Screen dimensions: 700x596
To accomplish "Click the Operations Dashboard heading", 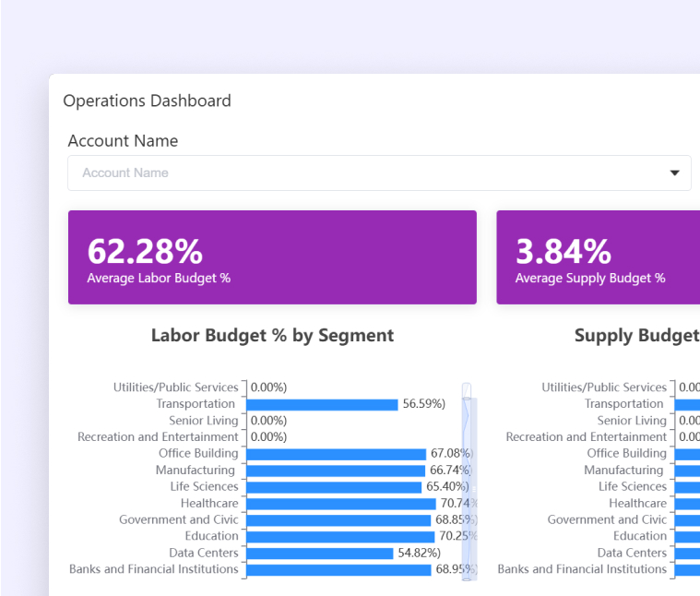I will click(x=147, y=101).
